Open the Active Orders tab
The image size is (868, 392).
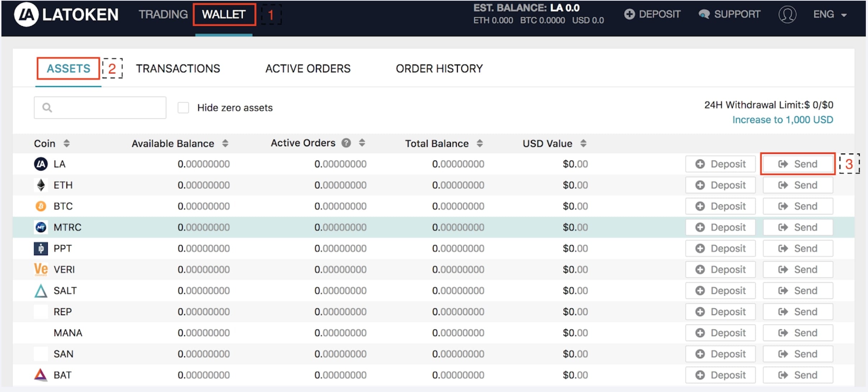(308, 68)
